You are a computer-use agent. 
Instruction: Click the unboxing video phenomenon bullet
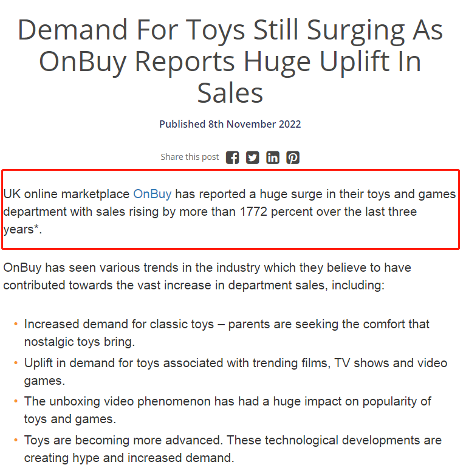228,410
